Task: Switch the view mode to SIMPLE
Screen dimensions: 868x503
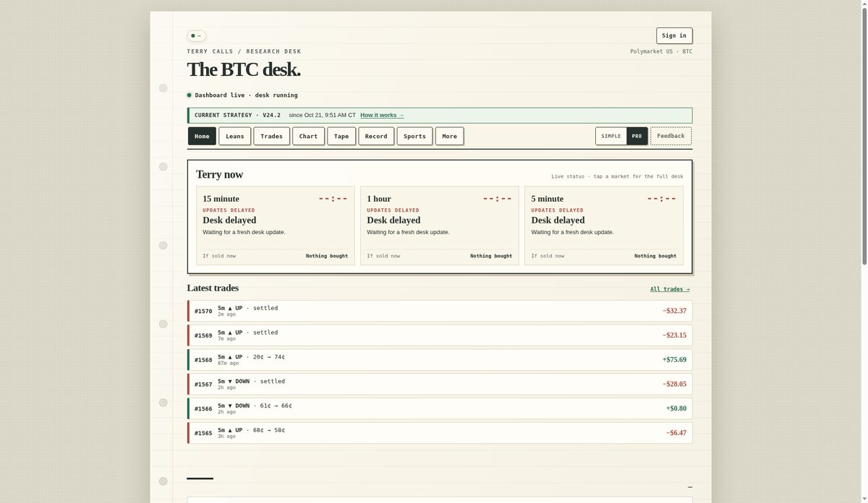Action: click(x=611, y=136)
